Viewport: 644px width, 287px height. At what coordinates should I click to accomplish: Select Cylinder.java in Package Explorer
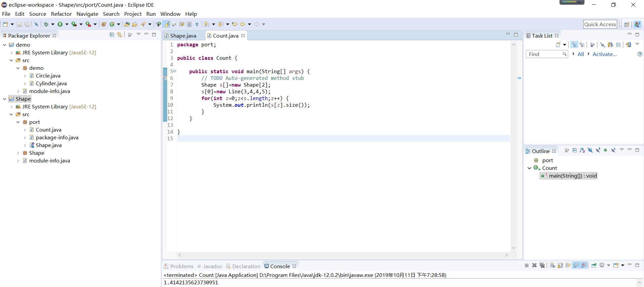pyautogui.click(x=51, y=84)
